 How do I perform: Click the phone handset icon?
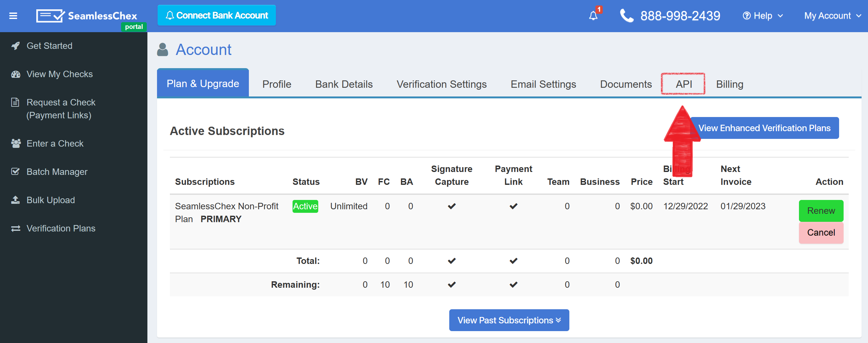coord(627,15)
